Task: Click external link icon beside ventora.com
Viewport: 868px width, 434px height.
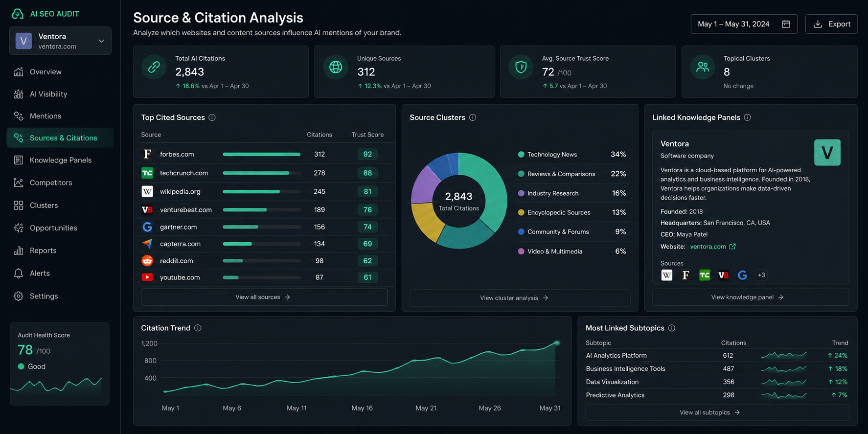Action: coord(732,247)
